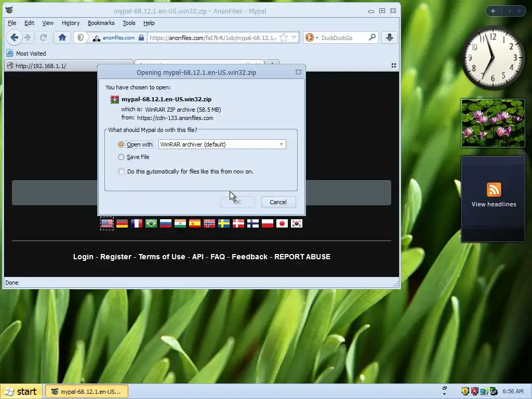Open the File menu

tap(12, 23)
